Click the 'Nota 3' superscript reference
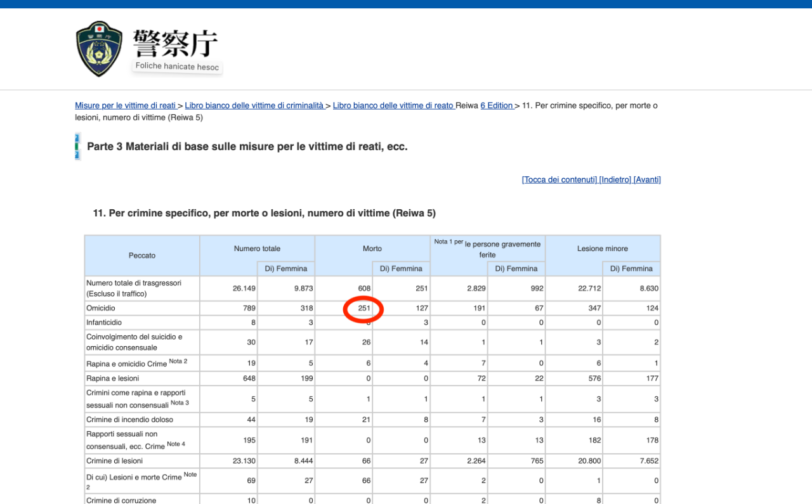The width and height of the screenshot is (812, 504). (x=179, y=403)
